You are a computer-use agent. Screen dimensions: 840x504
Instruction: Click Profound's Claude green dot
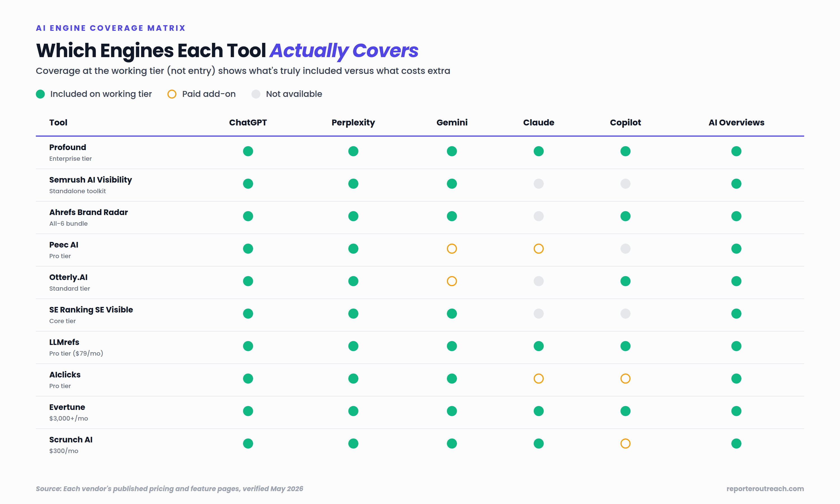[538, 151]
